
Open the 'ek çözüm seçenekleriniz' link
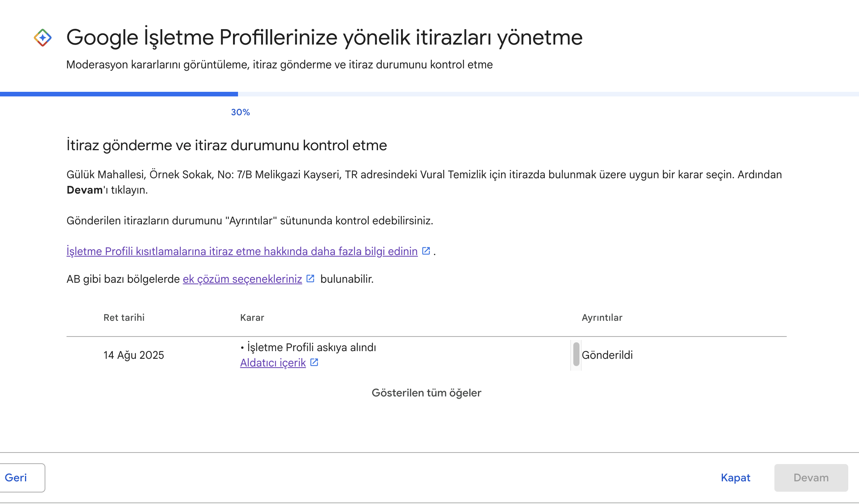pos(242,279)
